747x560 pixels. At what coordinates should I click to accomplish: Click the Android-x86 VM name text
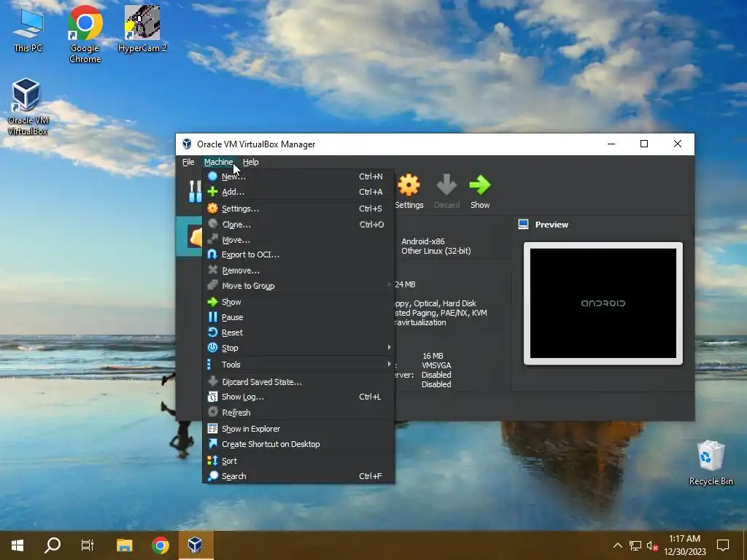[x=423, y=241]
